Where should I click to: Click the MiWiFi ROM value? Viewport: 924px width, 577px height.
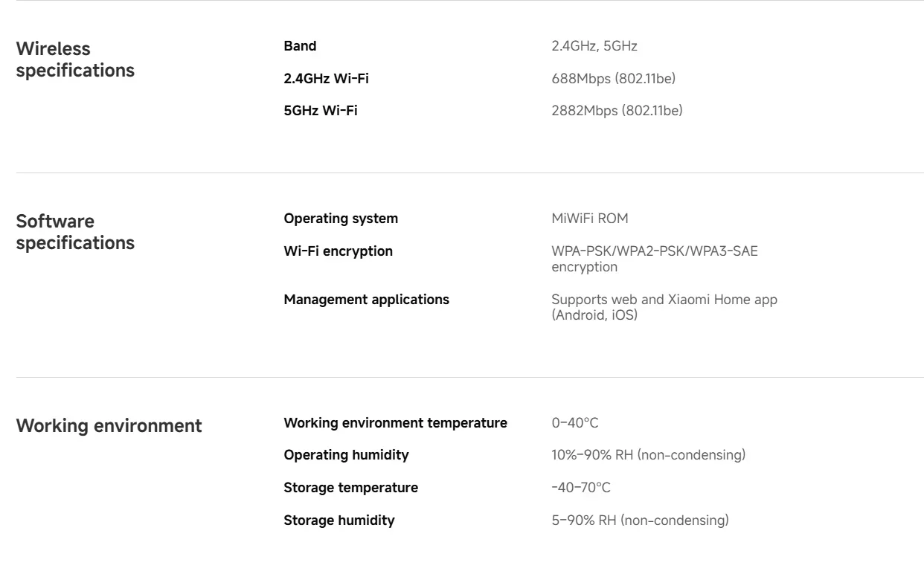click(x=590, y=219)
